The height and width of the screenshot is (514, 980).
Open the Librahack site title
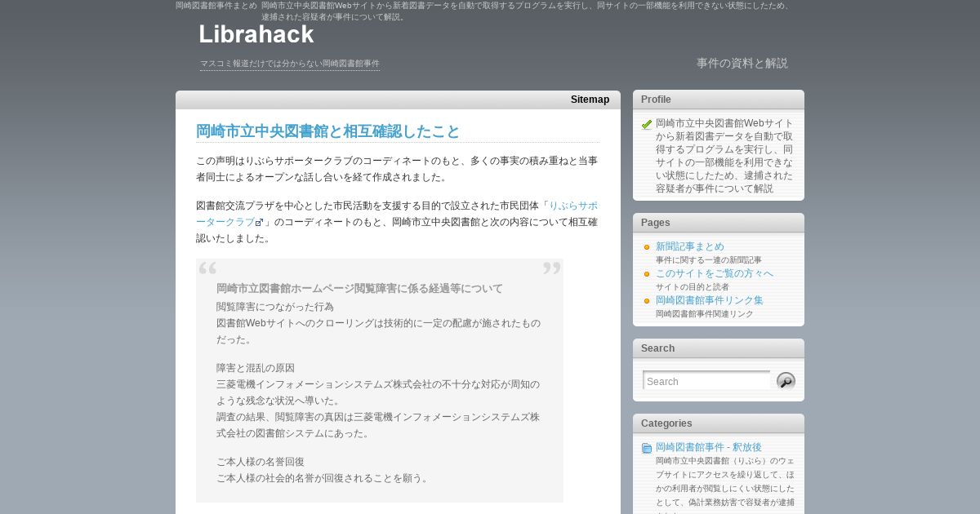(x=256, y=34)
